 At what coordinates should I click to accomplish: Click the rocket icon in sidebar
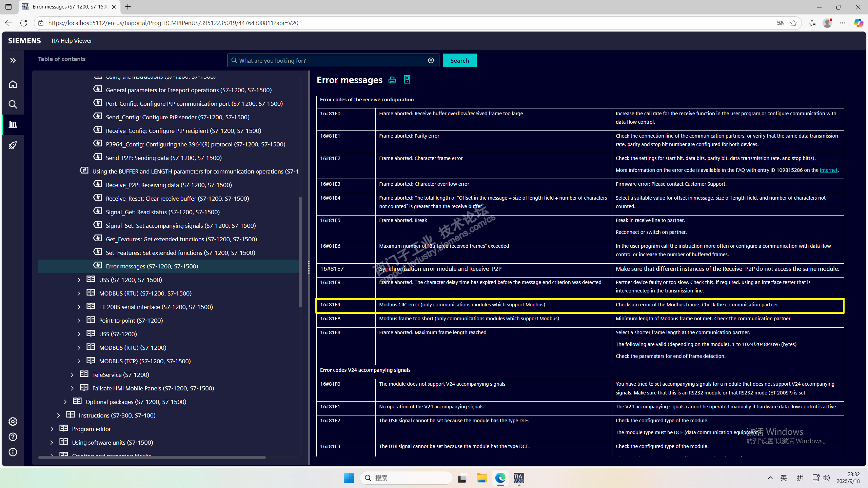click(13, 145)
